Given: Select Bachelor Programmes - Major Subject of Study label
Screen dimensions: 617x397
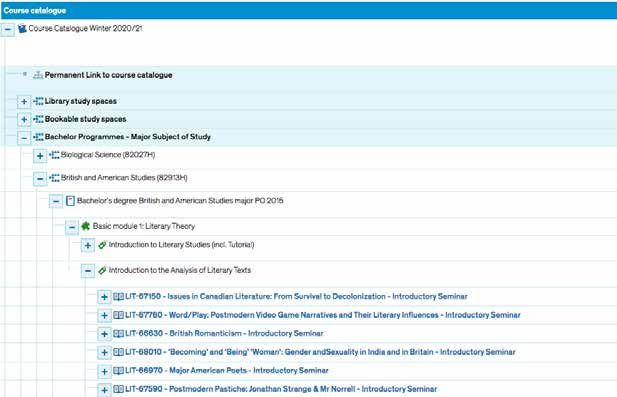Looking at the screenshot, I should [x=128, y=137].
